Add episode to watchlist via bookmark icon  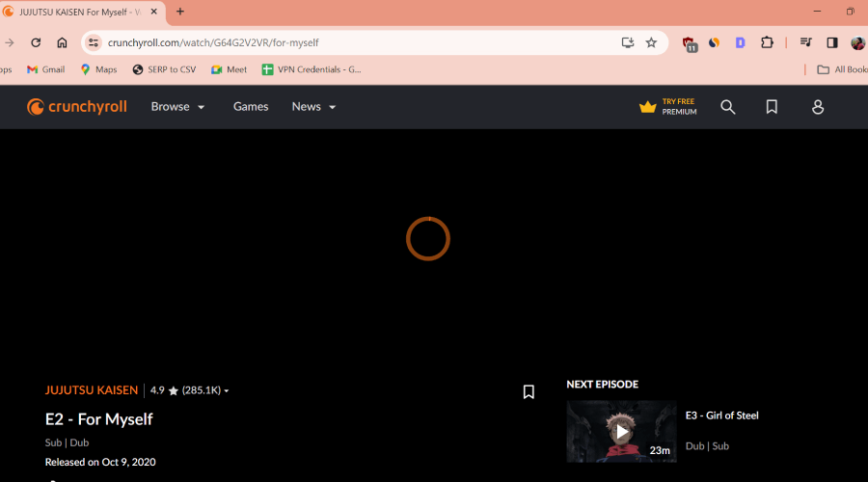click(529, 391)
